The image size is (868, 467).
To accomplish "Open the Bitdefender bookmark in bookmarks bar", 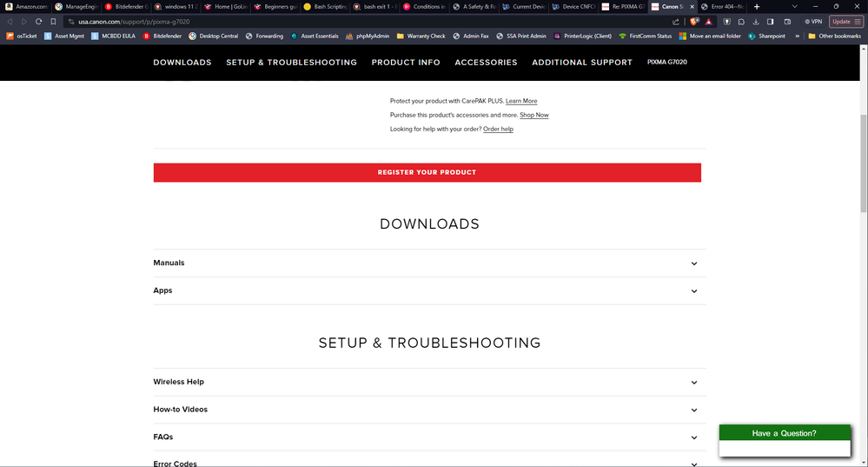I will click(x=162, y=36).
